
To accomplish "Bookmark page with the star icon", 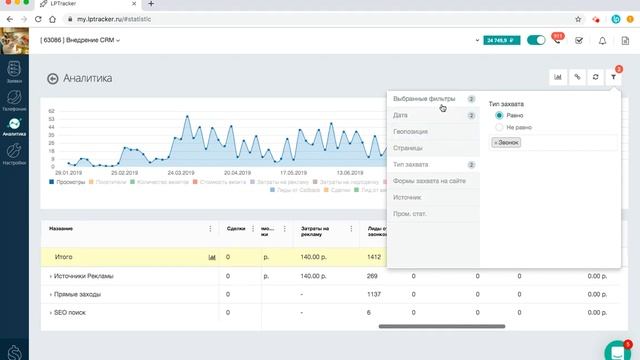I will tap(578, 19).
